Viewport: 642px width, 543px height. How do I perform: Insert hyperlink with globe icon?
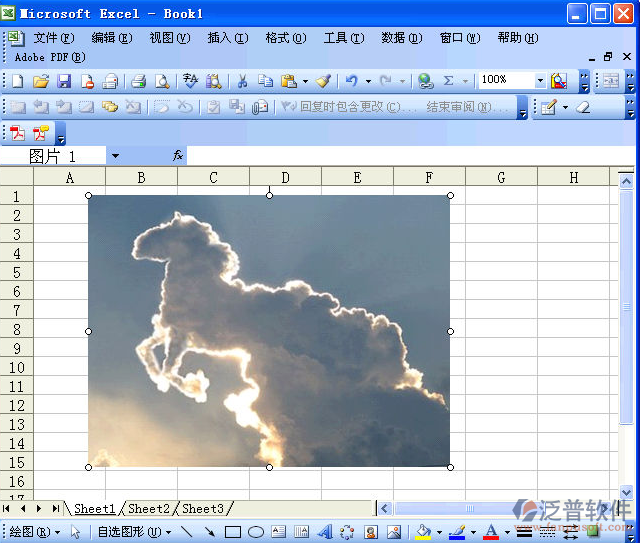(x=425, y=81)
